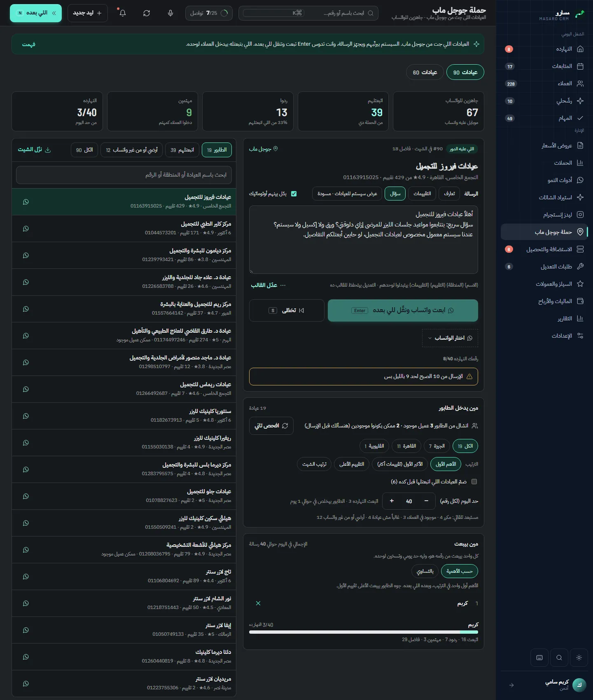Screen dimensions: 593x700
Task: Show the الكل 90 clinics tab
Action: [84, 150]
